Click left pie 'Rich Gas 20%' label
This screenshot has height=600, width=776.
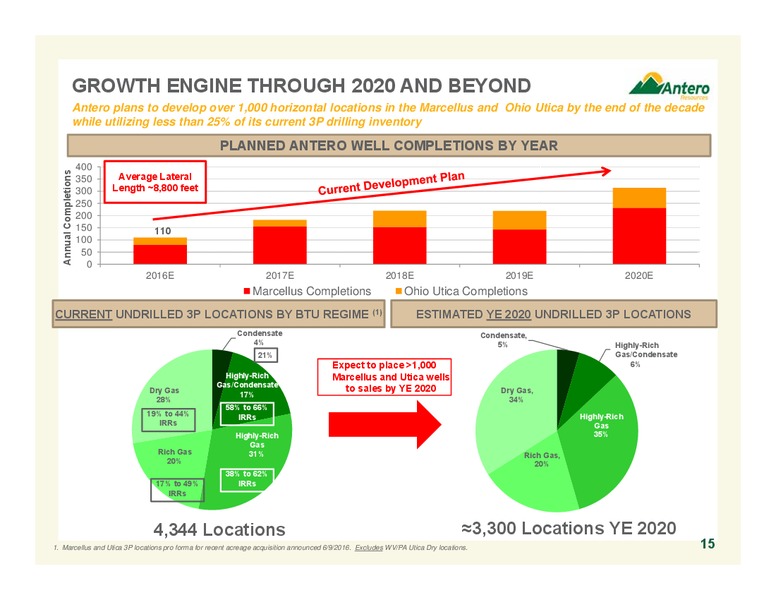(x=174, y=456)
